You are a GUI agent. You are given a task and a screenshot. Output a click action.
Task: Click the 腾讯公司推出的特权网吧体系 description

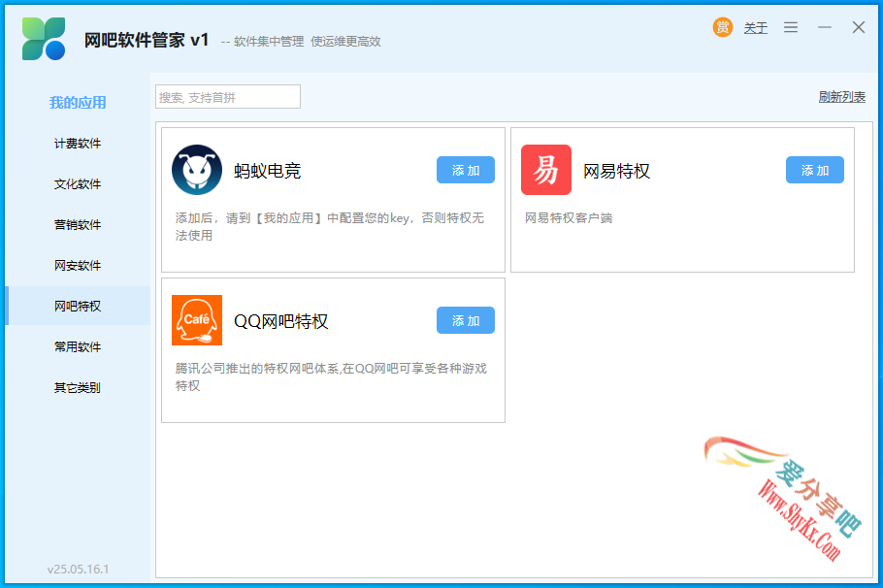pyautogui.click(x=331, y=376)
